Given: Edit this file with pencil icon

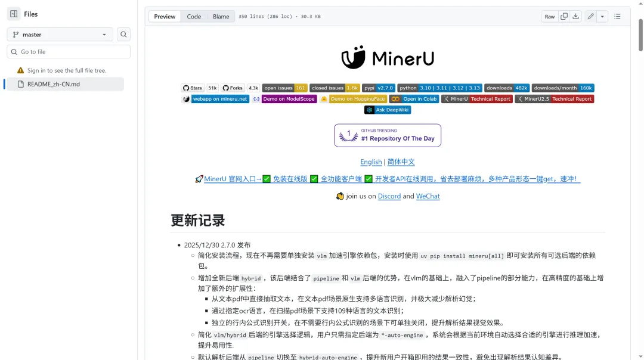Looking at the screenshot, I should click(590, 17).
